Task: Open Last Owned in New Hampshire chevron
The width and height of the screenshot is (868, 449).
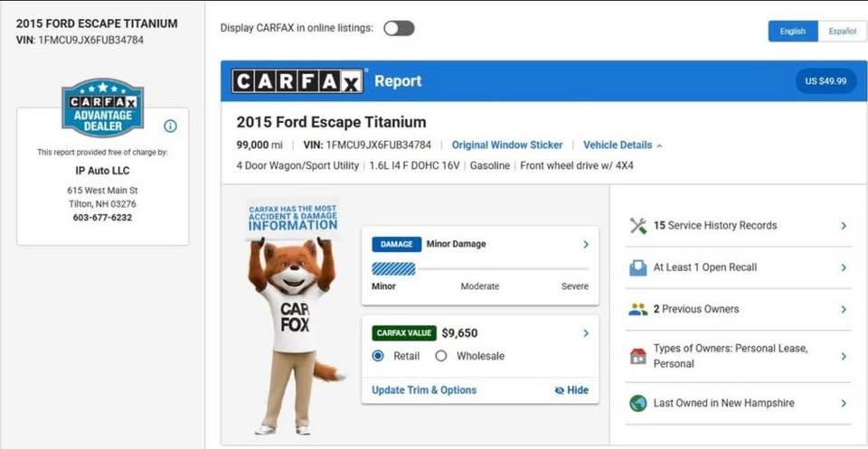Action: [x=844, y=403]
